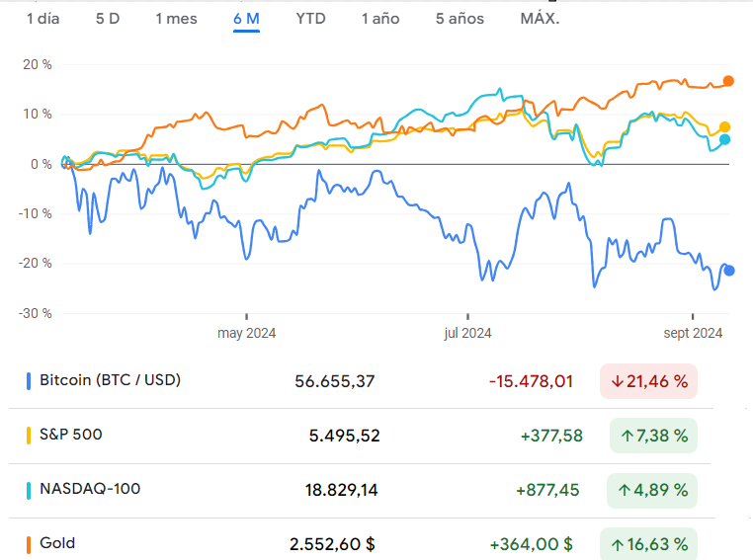Select the 1 día time range tab
This screenshot has width=753, height=560.
[x=42, y=19]
